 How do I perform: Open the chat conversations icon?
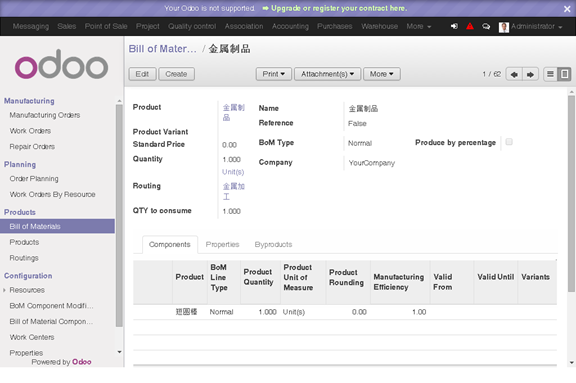click(486, 26)
